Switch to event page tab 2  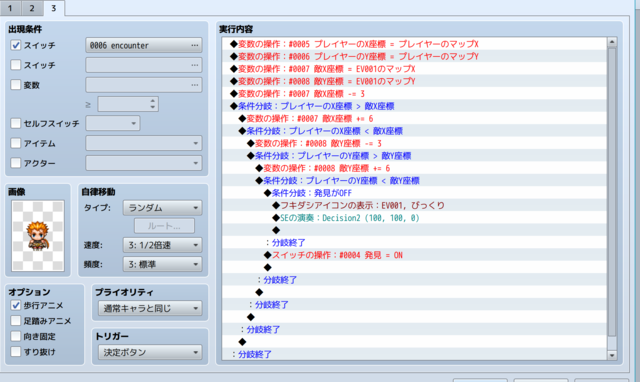coord(32,8)
